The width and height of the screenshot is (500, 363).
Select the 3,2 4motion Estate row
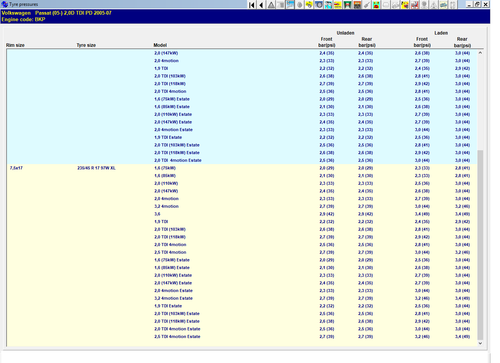tap(173, 298)
